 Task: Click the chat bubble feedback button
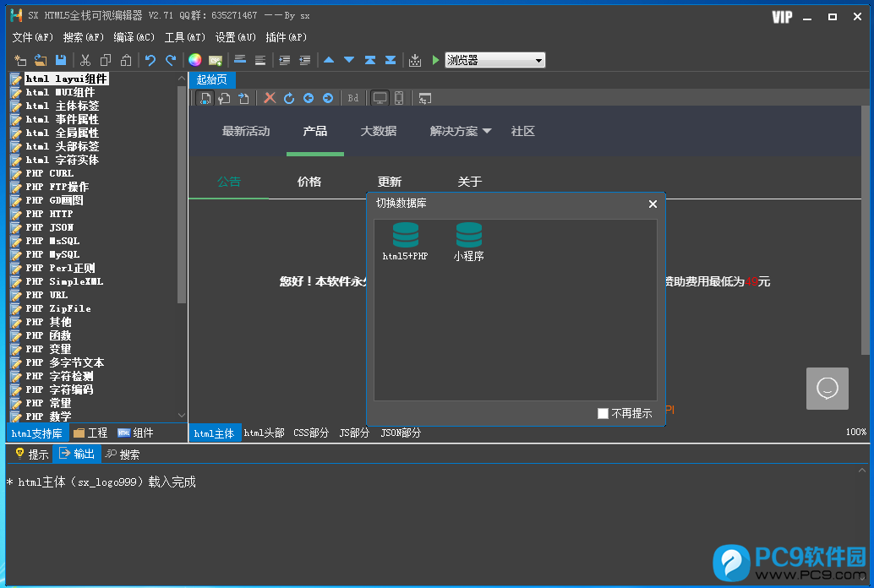(828, 389)
